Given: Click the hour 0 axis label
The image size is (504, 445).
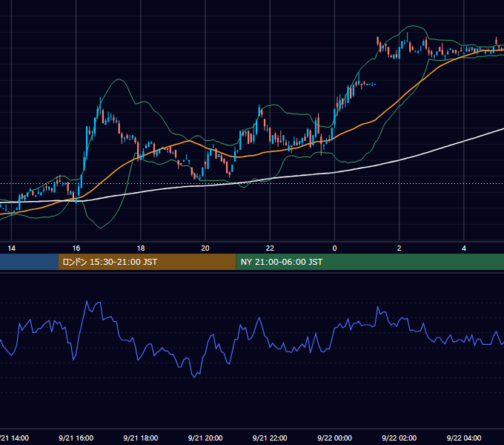Looking at the screenshot, I should pos(334,248).
